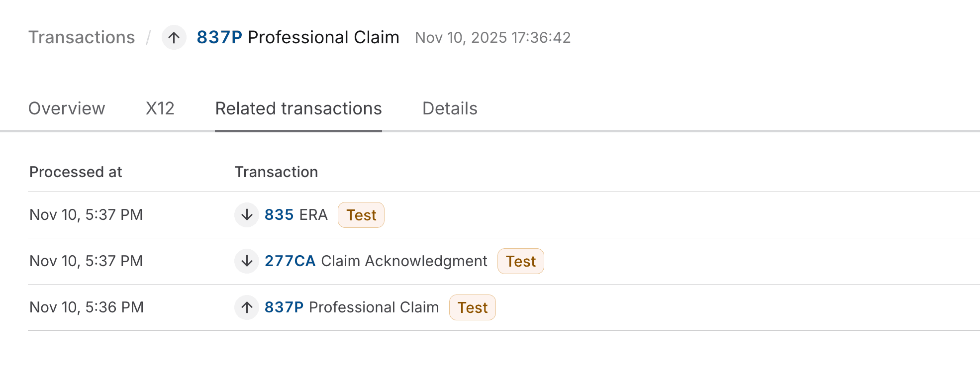
Task: Switch to the Overview tab
Action: click(x=67, y=108)
